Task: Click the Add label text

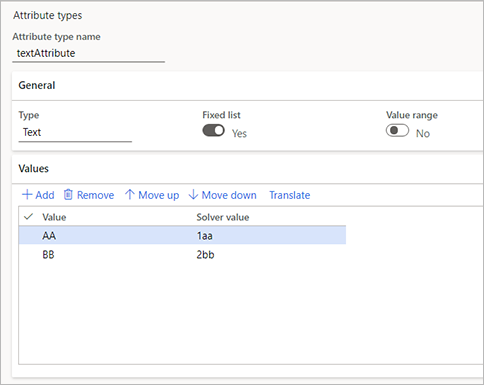Action: pyautogui.click(x=45, y=195)
